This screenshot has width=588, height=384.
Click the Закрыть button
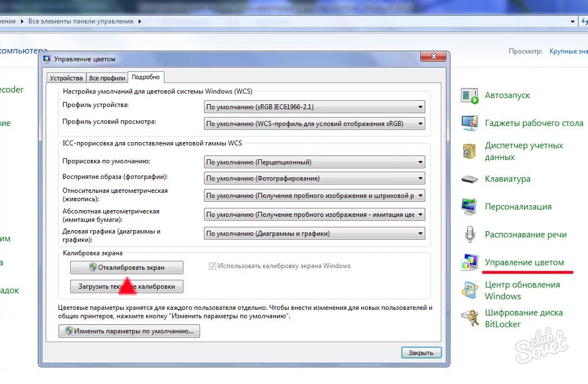(421, 353)
